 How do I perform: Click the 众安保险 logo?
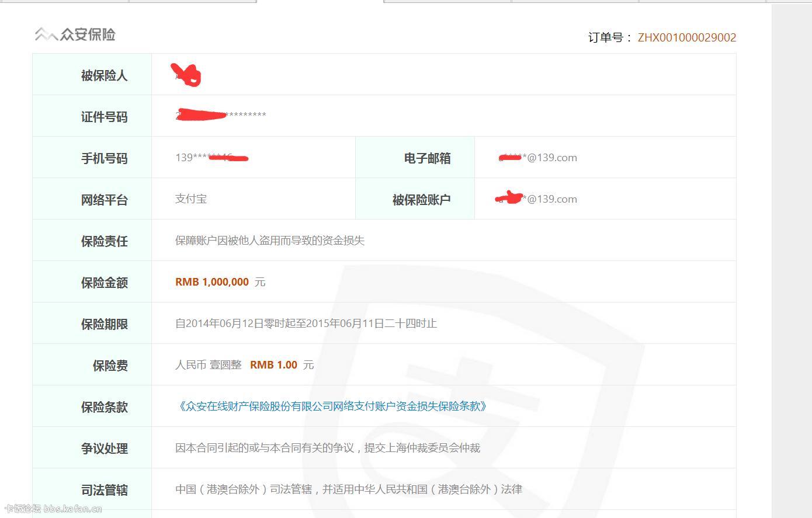coord(75,34)
